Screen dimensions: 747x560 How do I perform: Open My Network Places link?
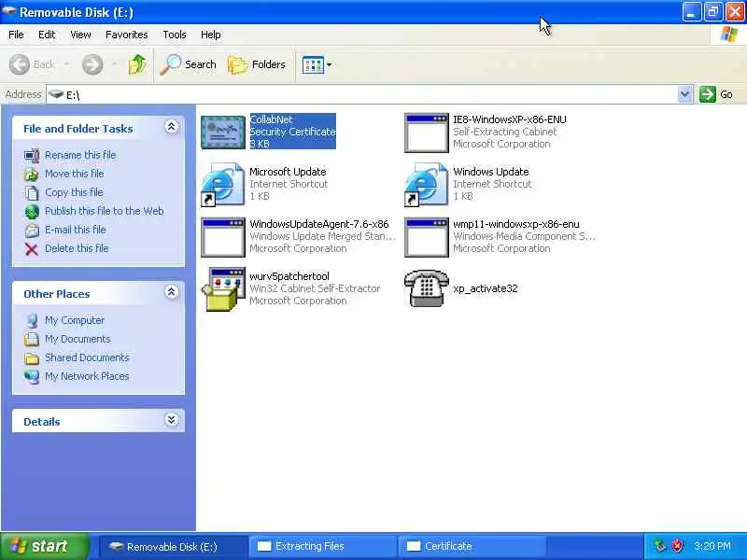pyautogui.click(x=87, y=376)
